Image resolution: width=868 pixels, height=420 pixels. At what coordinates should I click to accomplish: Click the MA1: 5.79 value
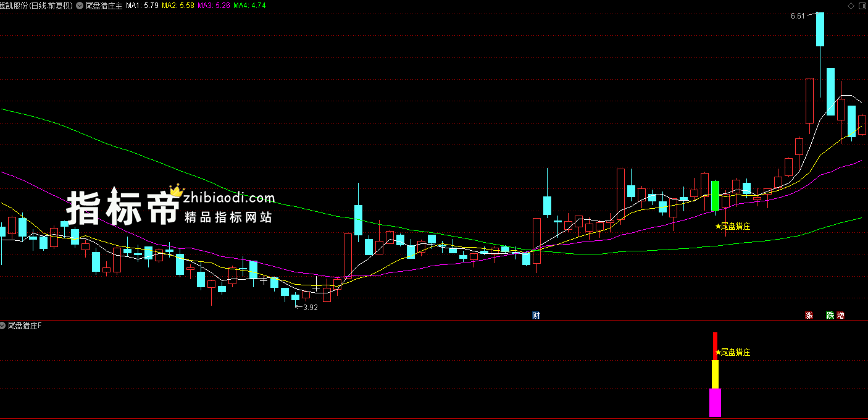(143, 5)
